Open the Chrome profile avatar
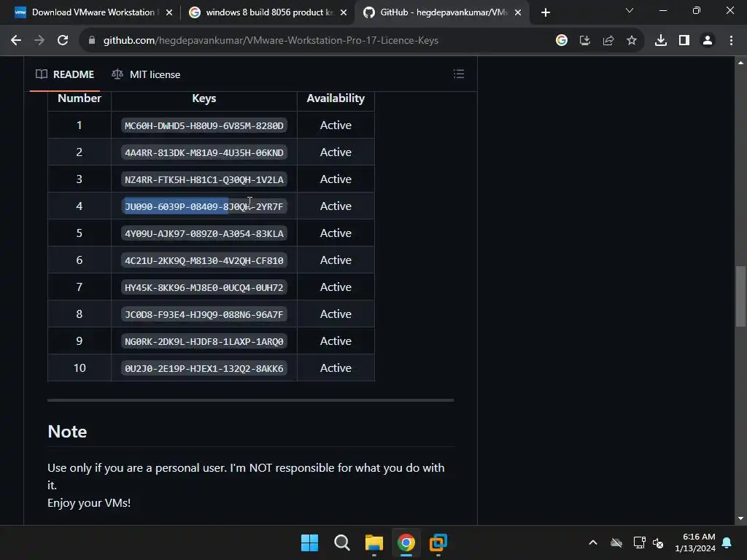The height and width of the screenshot is (560, 747). 708,41
